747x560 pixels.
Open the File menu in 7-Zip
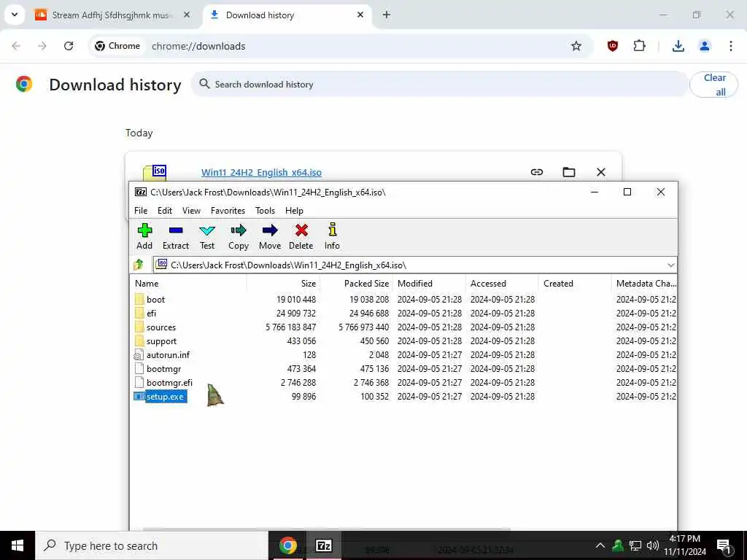coord(141,211)
